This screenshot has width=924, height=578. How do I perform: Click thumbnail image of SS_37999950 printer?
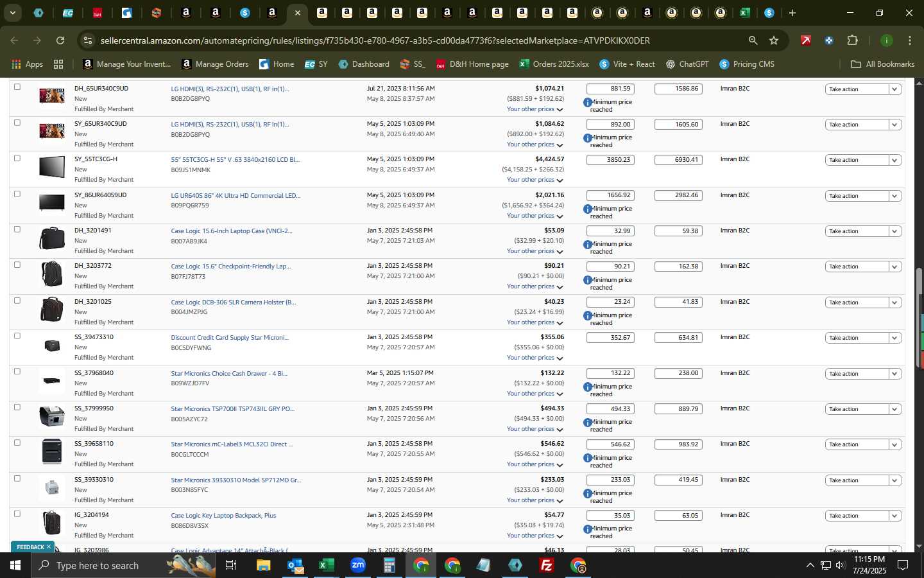[52, 416]
